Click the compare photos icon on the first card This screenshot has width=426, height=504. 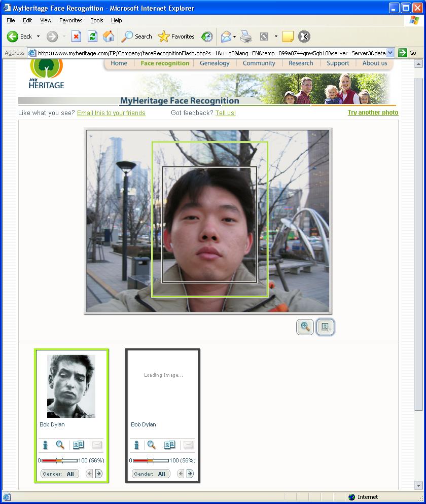[78, 445]
